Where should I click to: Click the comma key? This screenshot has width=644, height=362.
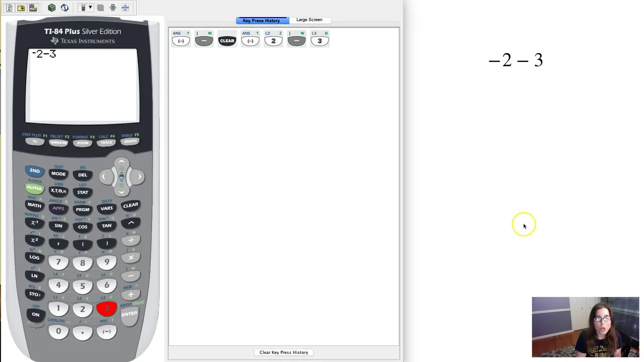pyautogui.click(x=58, y=243)
